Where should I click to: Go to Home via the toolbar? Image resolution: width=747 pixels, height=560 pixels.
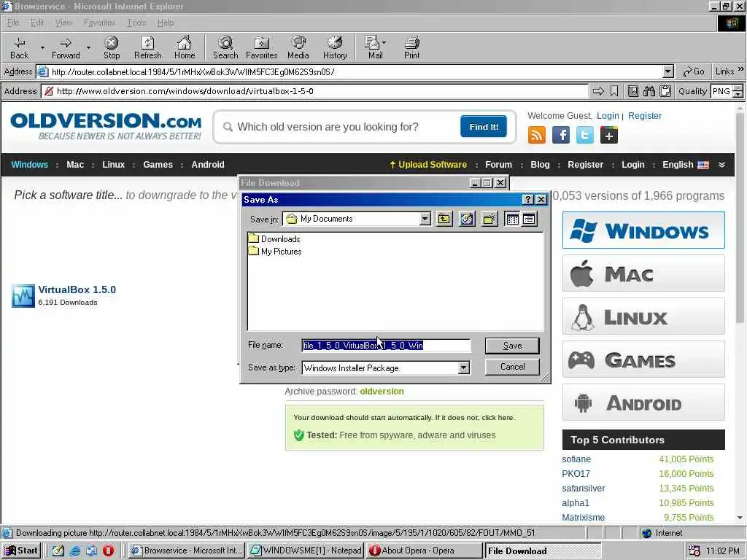[185, 48]
